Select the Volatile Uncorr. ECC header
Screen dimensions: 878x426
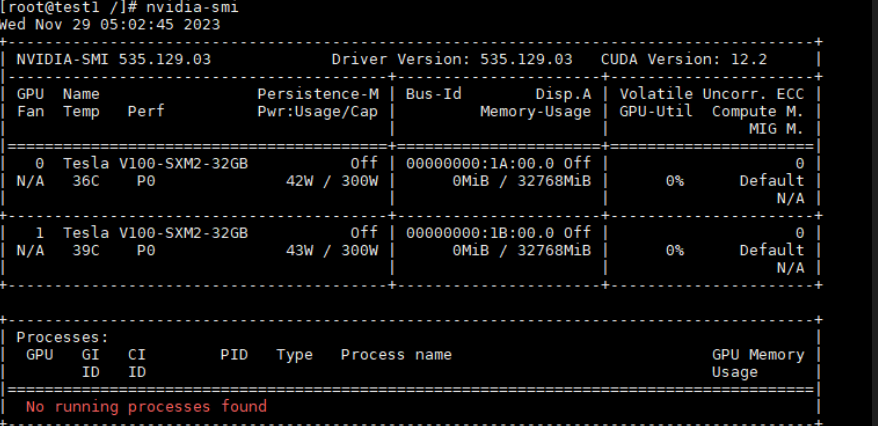[x=712, y=94]
